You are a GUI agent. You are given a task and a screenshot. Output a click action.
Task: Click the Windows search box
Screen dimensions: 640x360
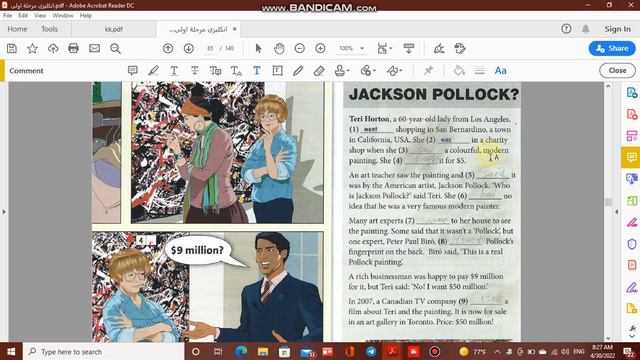point(104,351)
